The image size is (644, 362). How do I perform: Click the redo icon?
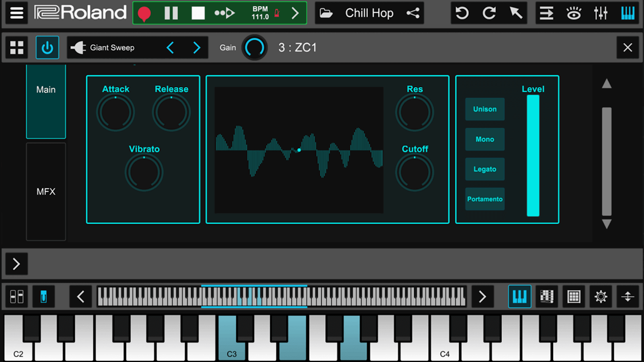point(489,12)
